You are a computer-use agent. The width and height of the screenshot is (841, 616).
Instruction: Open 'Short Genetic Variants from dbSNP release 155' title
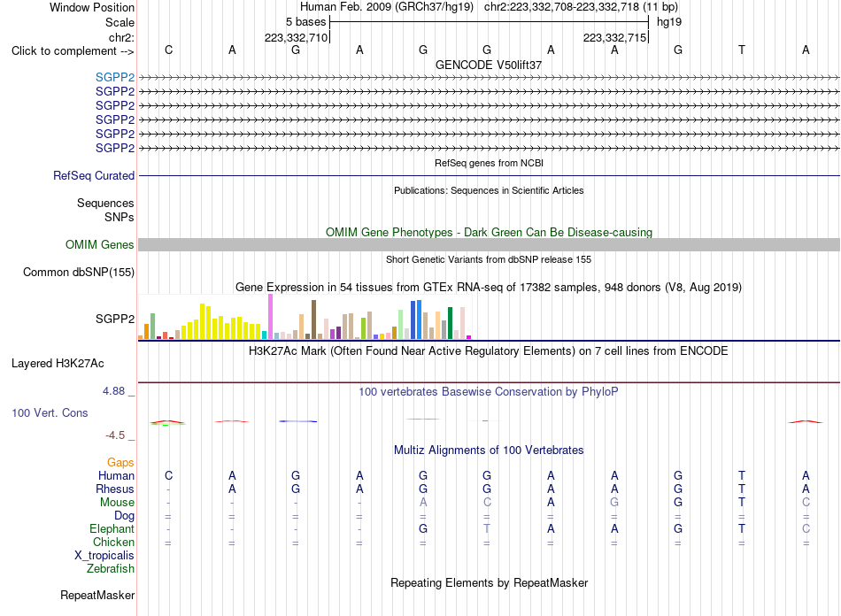(489, 259)
